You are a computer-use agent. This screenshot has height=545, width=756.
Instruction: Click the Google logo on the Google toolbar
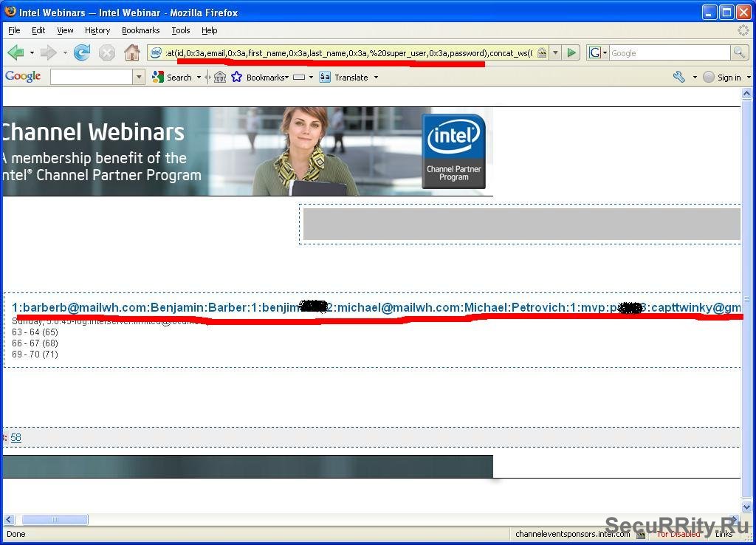tap(23, 77)
